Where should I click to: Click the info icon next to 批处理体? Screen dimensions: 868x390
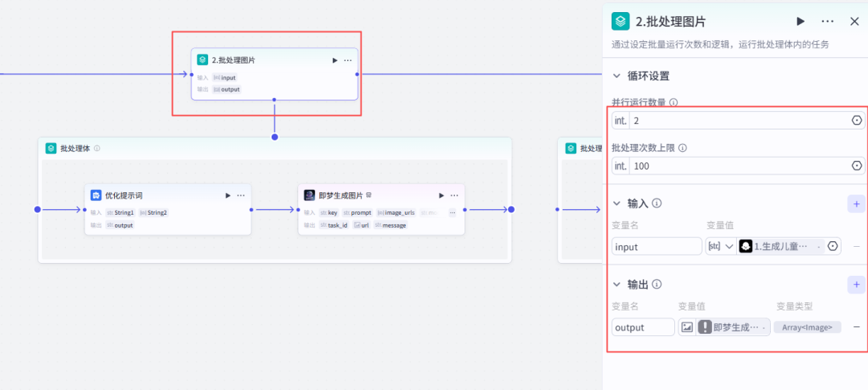(x=97, y=149)
